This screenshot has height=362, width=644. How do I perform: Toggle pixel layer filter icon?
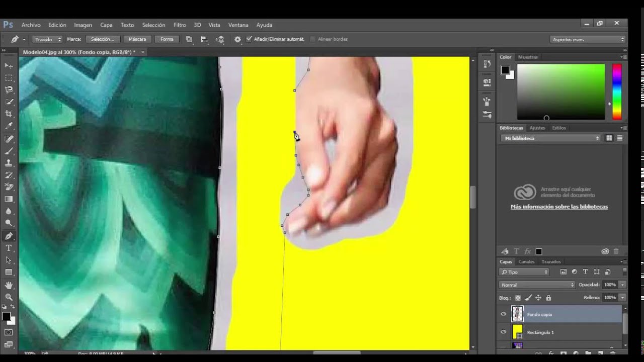[x=563, y=272]
